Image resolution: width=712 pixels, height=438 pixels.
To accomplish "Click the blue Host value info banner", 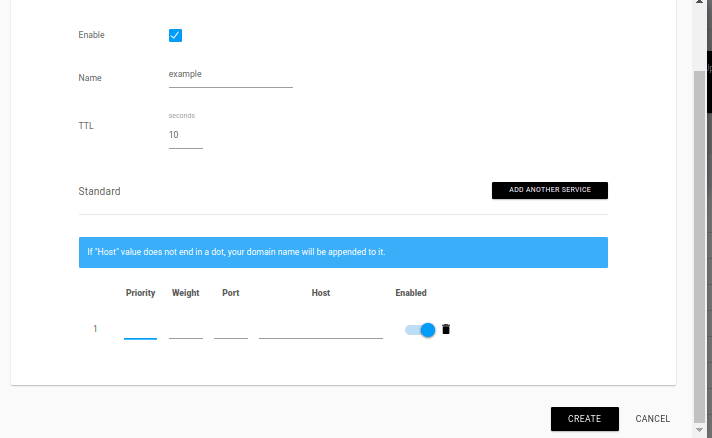I will click(x=343, y=252).
